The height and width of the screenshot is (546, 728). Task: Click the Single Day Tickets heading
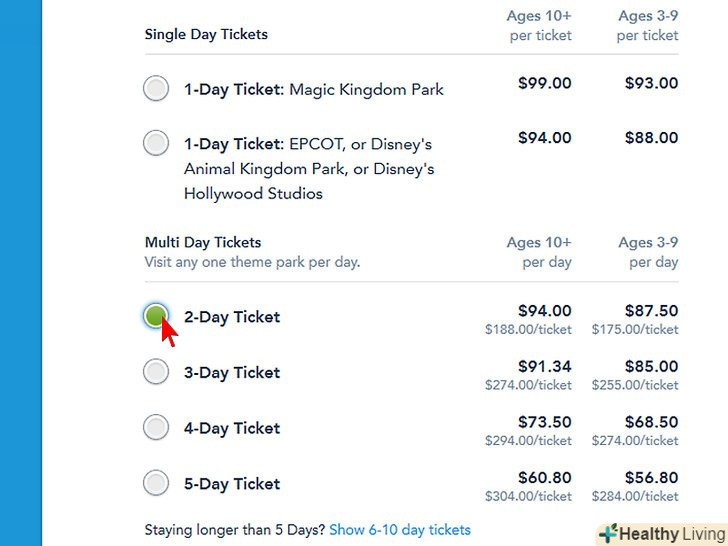tap(206, 34)
